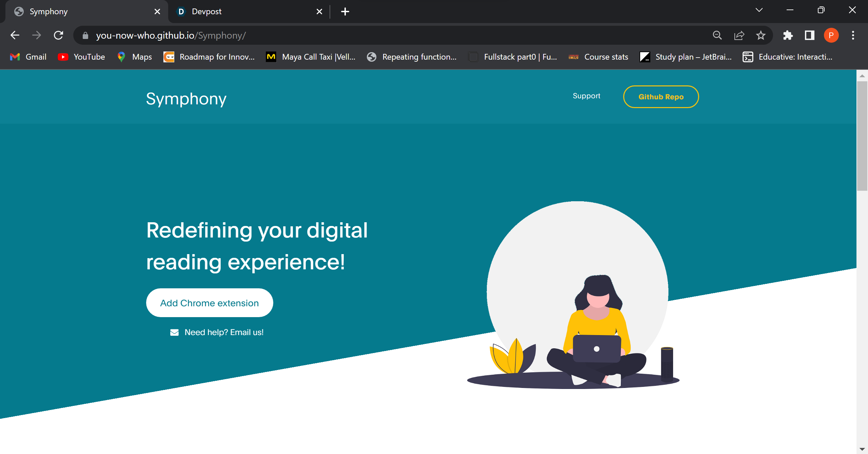Image resolution: width=868 pixels, height=454 pixels.
Task: Click the scrollbar down arrow
Action: [862, 449]
